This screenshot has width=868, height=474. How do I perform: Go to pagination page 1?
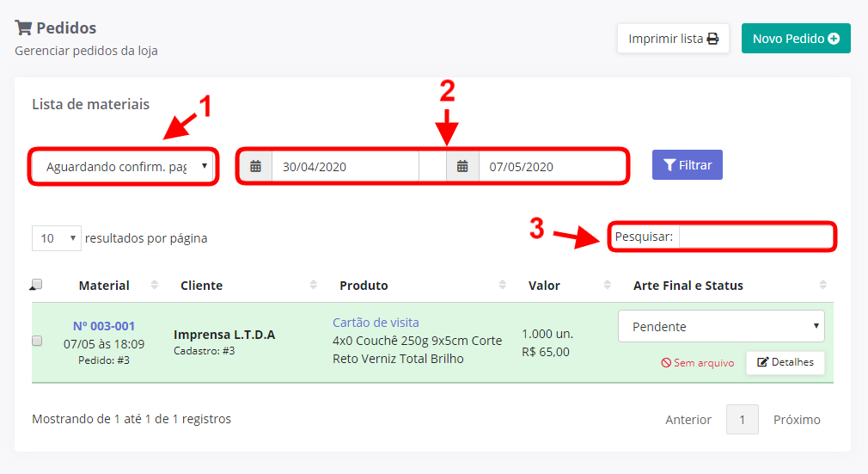(742, 420)
